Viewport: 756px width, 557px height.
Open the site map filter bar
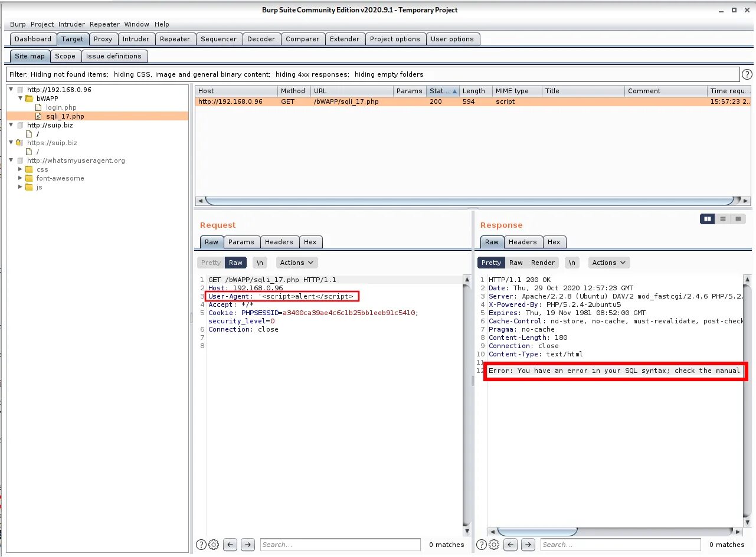[x=372, y=74]
